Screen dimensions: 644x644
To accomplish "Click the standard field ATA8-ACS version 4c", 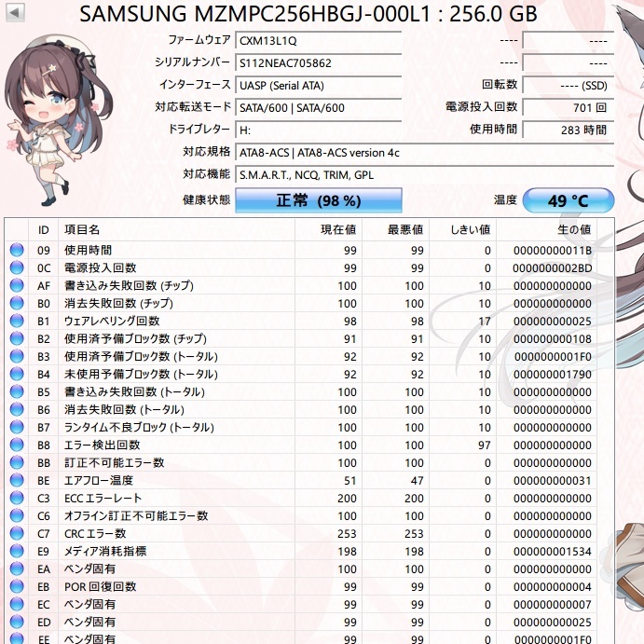I will 425,152.
